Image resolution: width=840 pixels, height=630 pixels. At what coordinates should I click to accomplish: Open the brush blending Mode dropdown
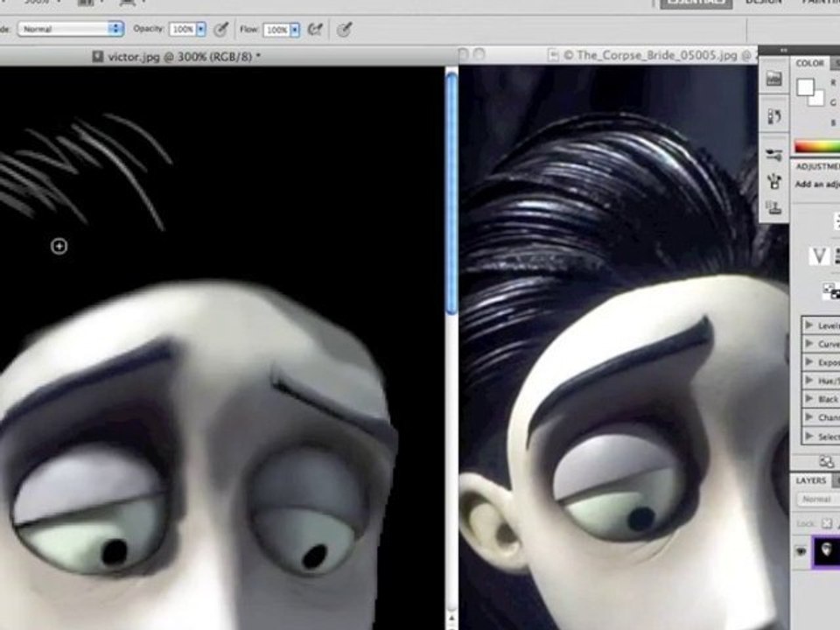pos(71,29)
